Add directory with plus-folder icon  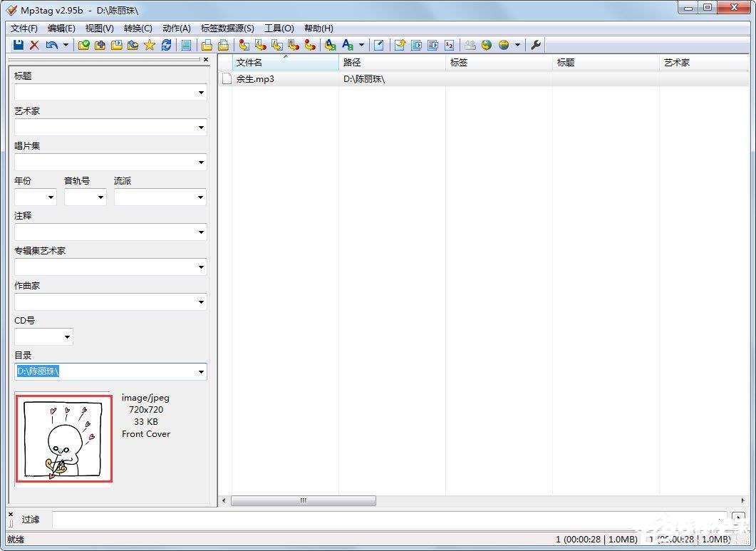point(100,45)
